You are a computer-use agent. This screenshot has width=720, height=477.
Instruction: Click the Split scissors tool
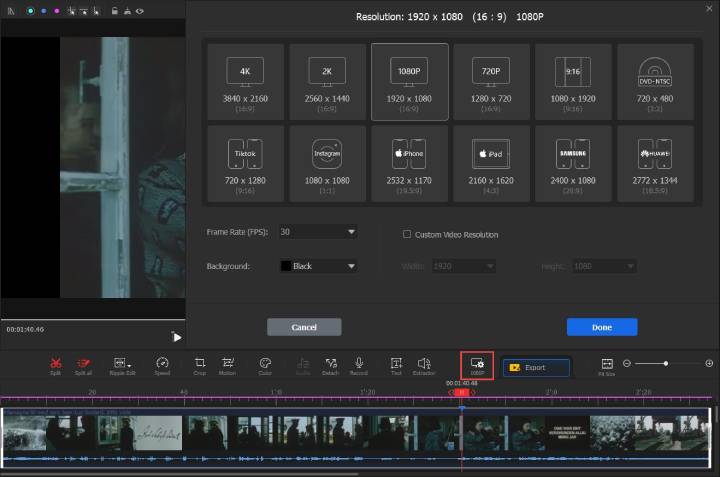[55, 364]
